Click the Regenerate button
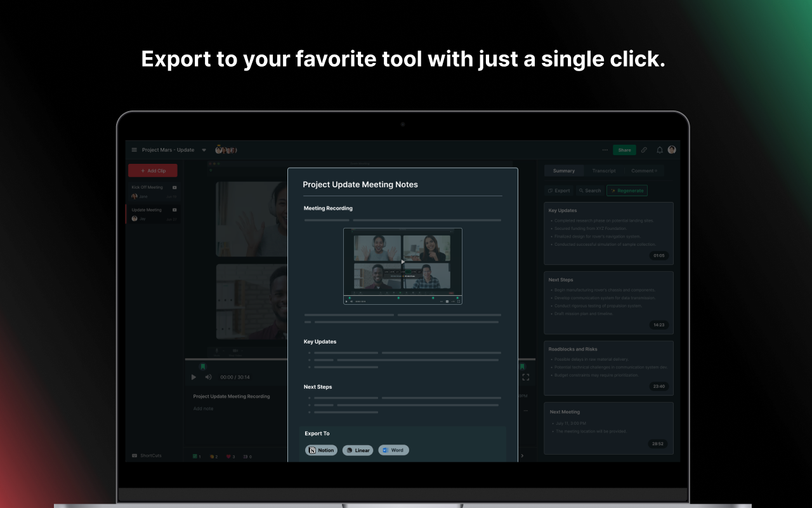This screenshot has width=812, height=508. [627, 190]
